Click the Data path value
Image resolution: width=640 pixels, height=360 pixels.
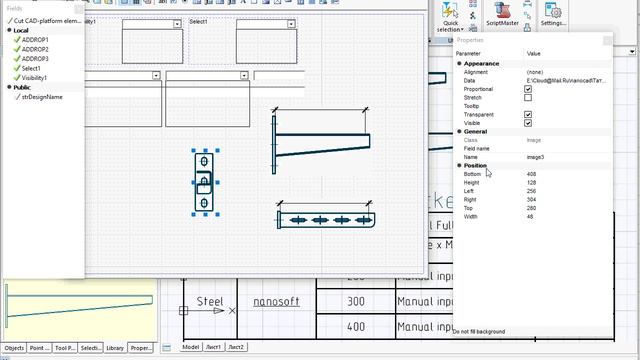click(x=566, y=80)
